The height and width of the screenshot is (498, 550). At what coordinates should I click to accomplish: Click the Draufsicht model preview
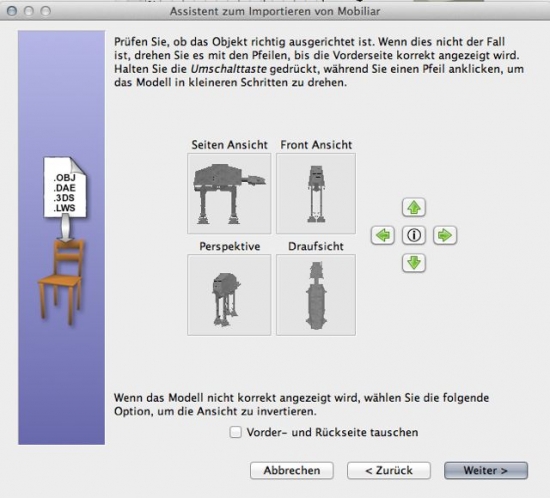coord(316,295)
